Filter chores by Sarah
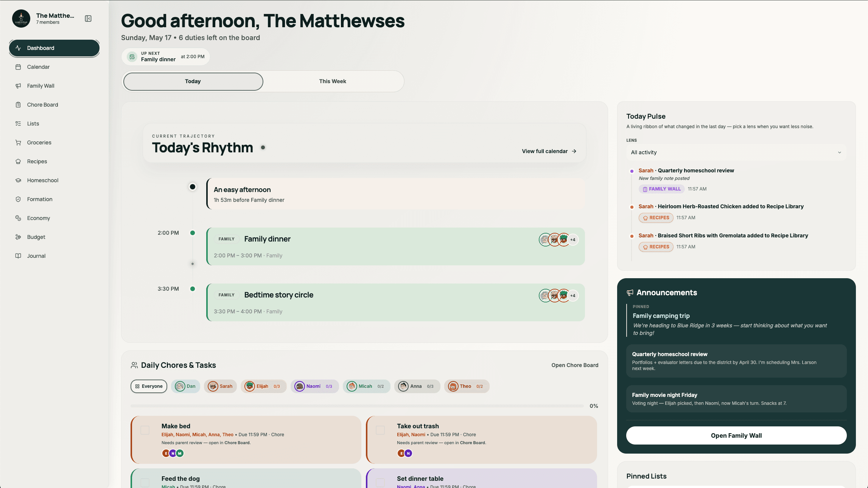This screenshot has height=488, width=868. pos(220,386)
